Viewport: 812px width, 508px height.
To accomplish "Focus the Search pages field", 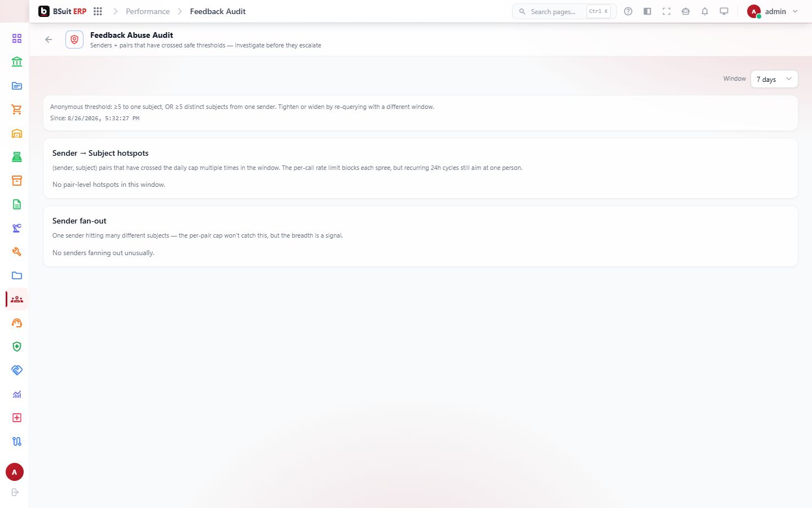I will pyautogui.click(x=564, y=11).
